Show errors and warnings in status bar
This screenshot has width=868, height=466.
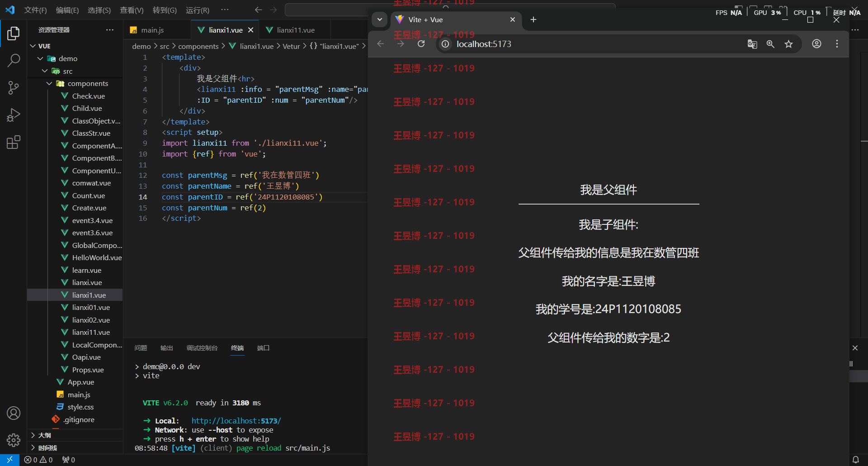[38, 460]
